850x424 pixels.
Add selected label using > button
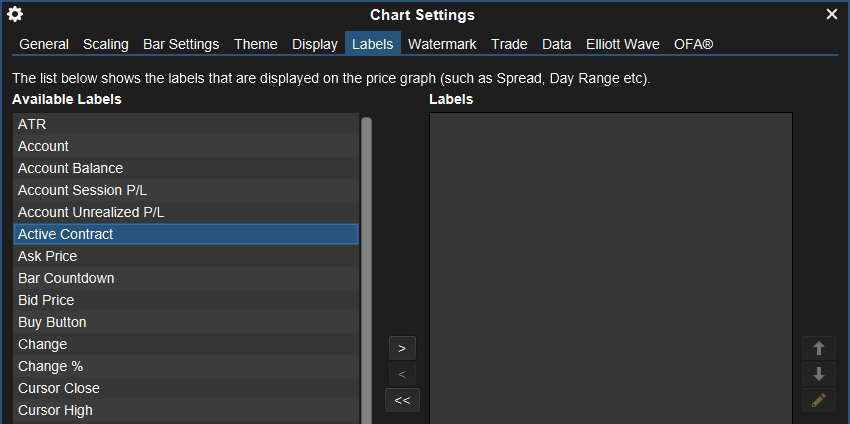coord(401,348)
